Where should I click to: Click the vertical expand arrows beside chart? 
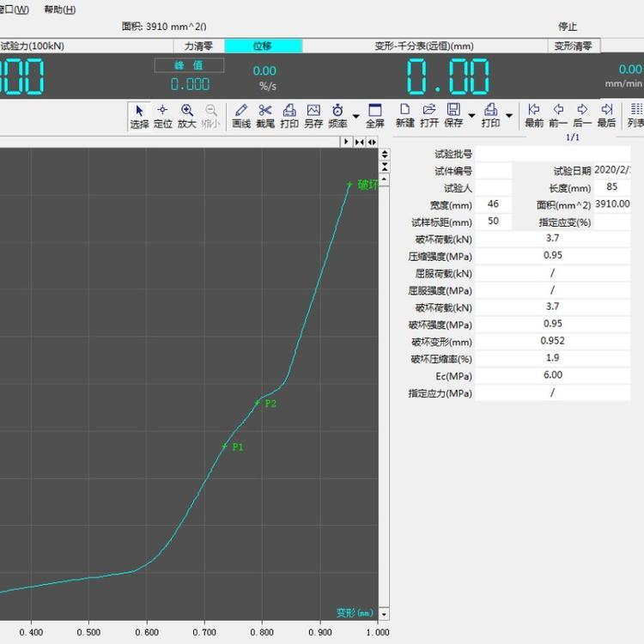coord(385,154)
